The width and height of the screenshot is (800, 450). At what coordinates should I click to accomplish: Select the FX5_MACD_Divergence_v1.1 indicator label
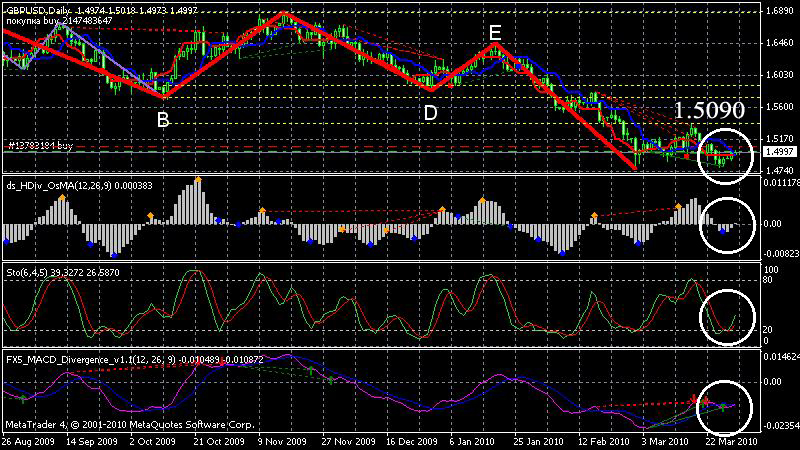click(x=135, y=360)
